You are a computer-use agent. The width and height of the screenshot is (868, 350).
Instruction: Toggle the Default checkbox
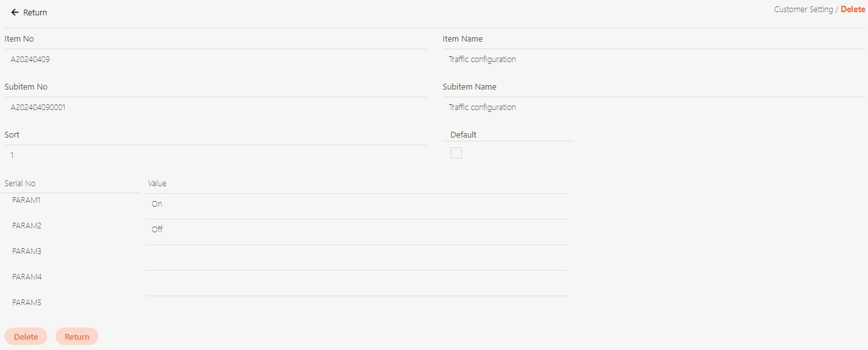pos(456,153)
